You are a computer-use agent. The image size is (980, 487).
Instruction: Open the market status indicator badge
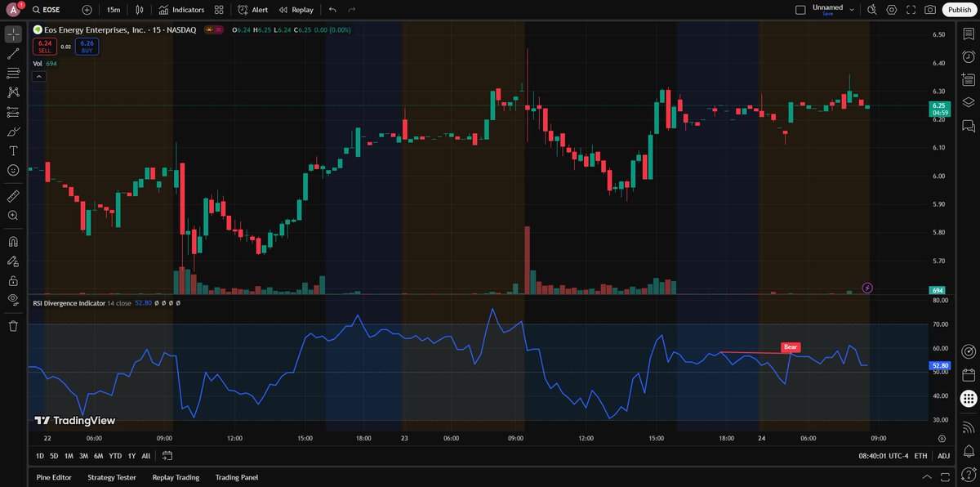click(213, 29)
